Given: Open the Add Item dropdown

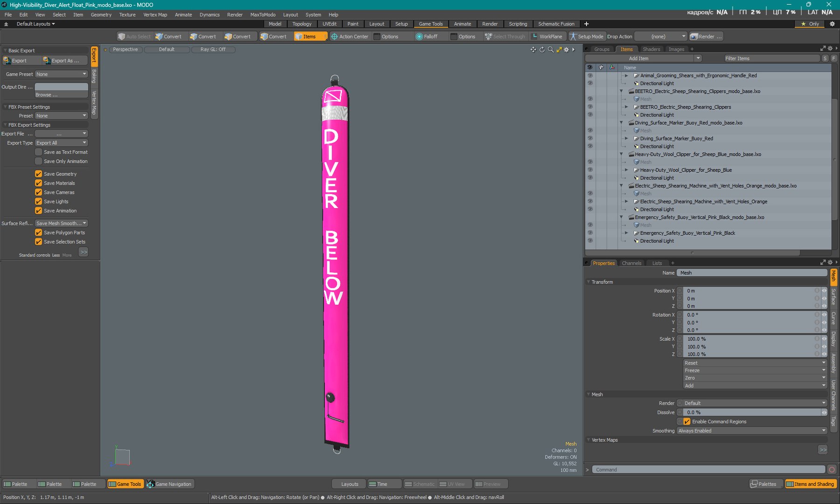Looking at the screenshot, I should pyautogui.click(x=644, y=58).
